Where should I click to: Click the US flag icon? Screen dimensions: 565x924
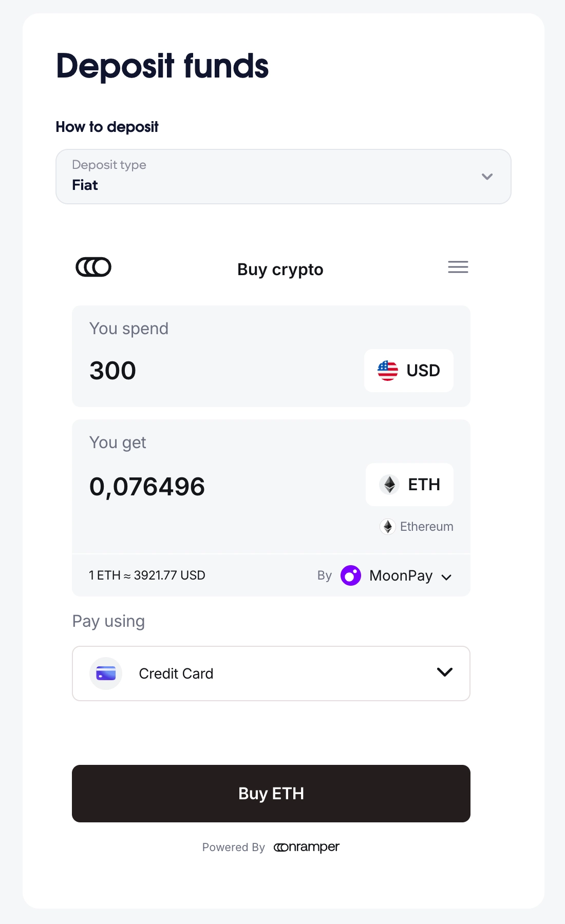(x=388, y=371)
